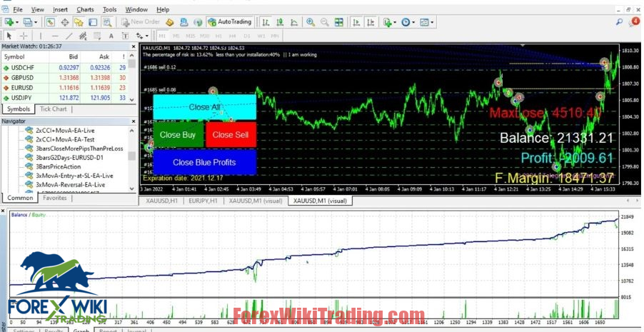Open the Data Window crosshair icon
644x332 pixels.
click(x=65, y=22)
